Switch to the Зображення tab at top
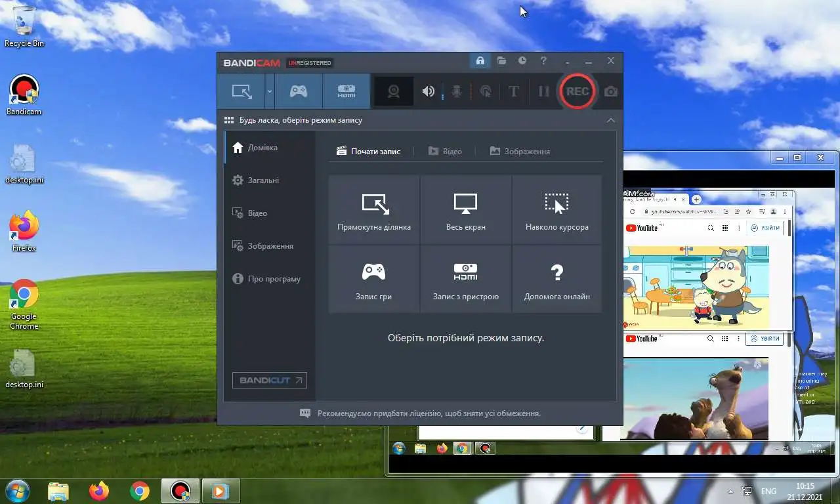The height and width of the screenshot is (504, 840). pos(520,151)
